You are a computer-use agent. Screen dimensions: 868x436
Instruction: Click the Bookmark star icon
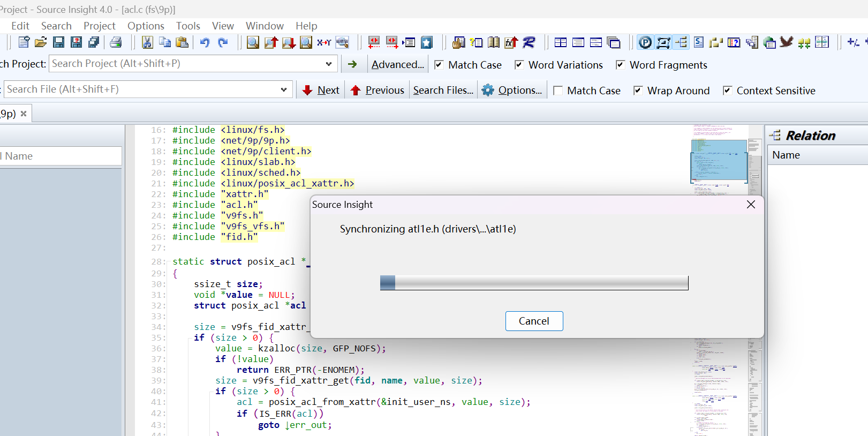coord(427,42)
